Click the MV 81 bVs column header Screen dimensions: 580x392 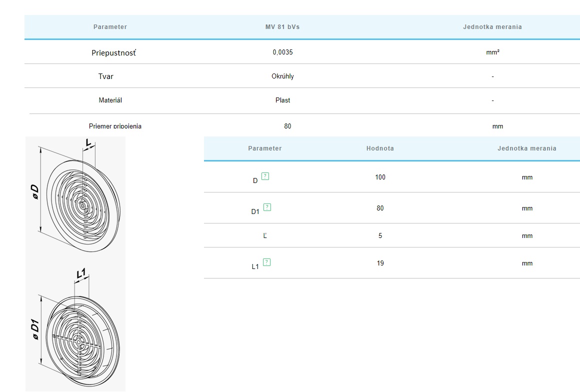282,27
